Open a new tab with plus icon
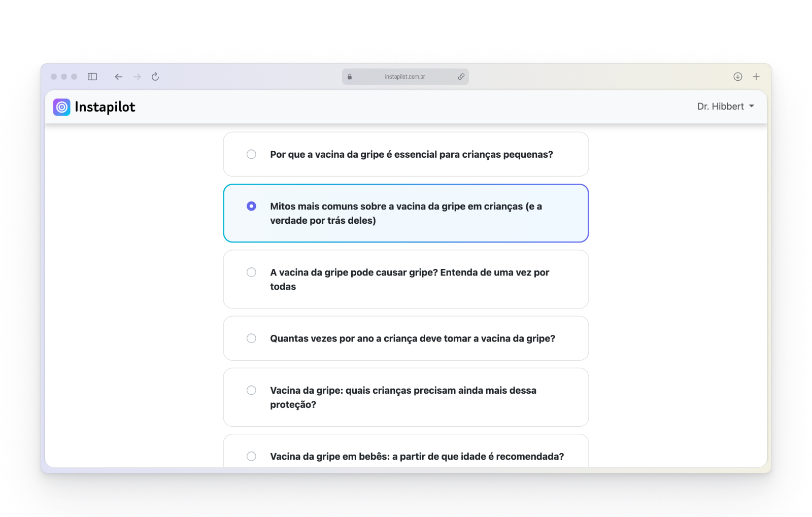 click(756, 77)
